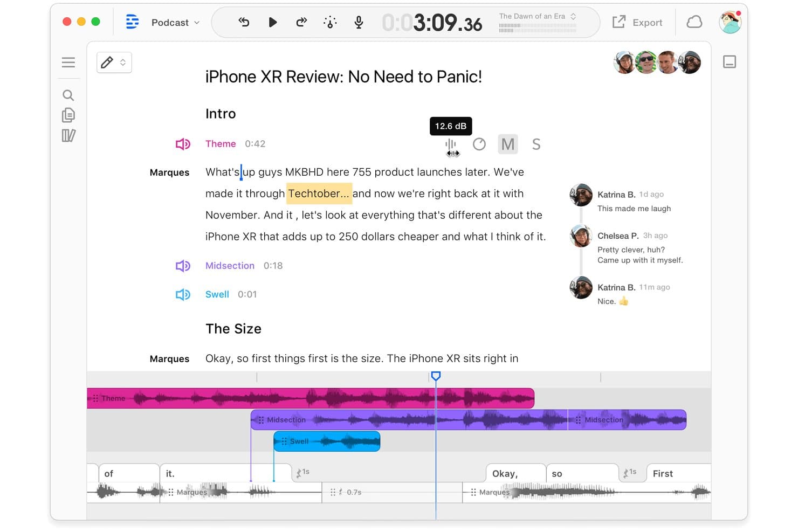This screenshot has height=532, width=798.
Task: Select the blue Swell timeline clip
Action: click(327, 441)
